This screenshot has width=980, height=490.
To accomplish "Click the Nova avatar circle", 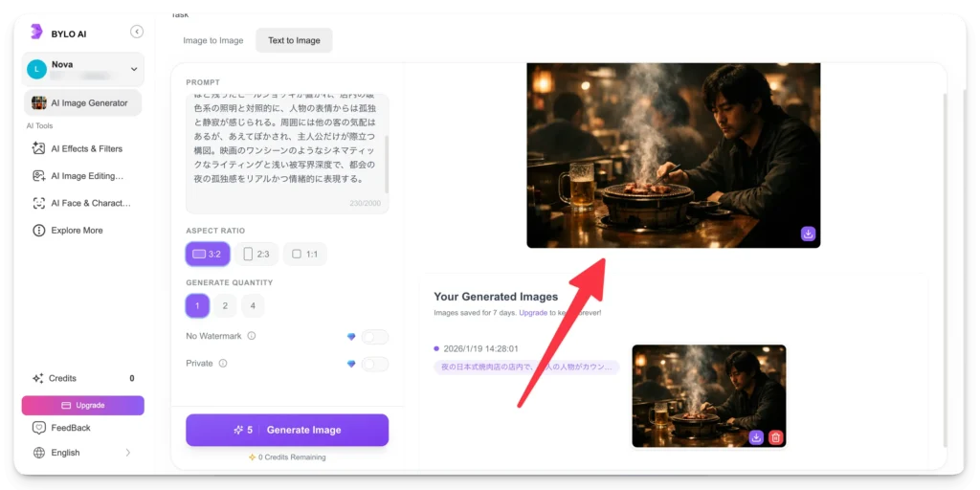I will [37, 69].
